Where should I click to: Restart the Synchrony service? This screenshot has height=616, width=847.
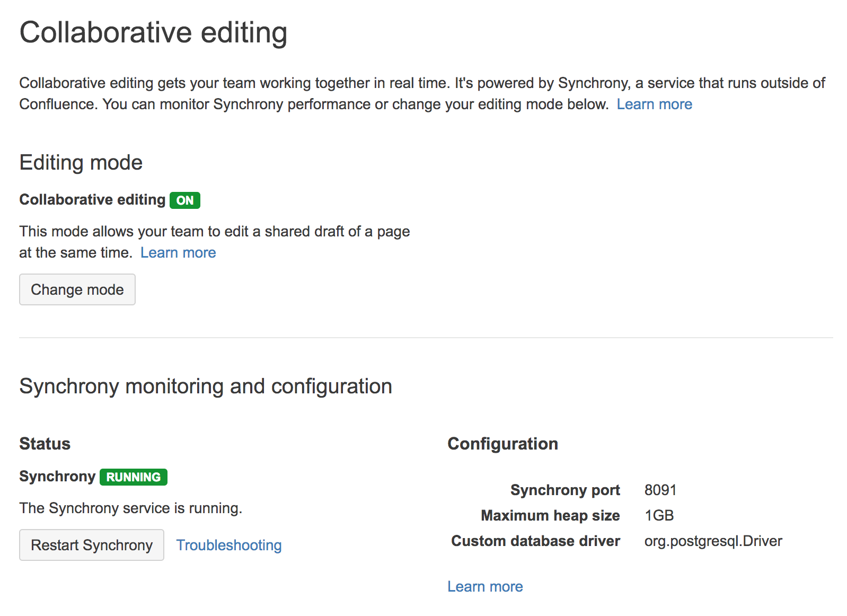point(92,545)
